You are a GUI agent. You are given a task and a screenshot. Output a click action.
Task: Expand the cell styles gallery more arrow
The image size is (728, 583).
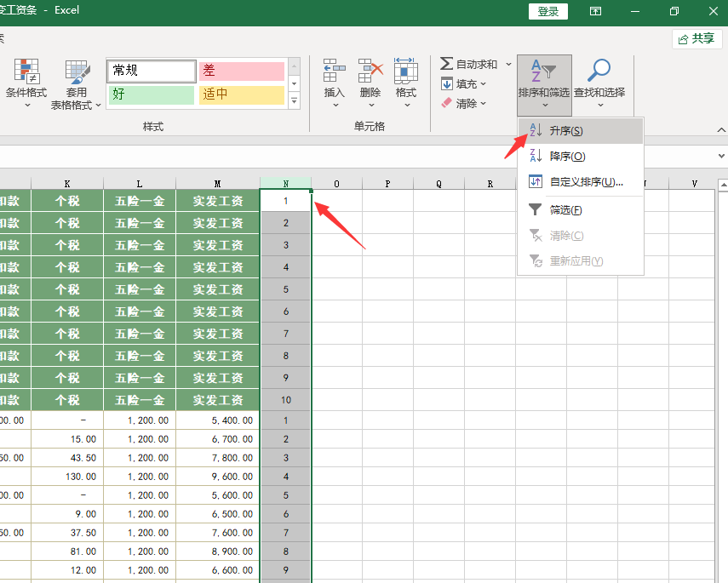pyautogui.click(x=295, y=101)
